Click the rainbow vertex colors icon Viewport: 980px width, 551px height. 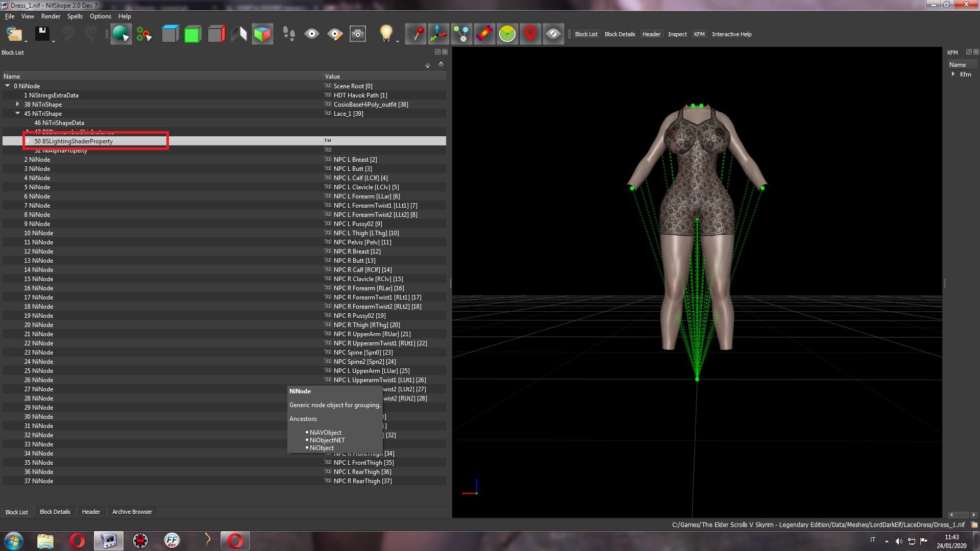tap(484, 34)
